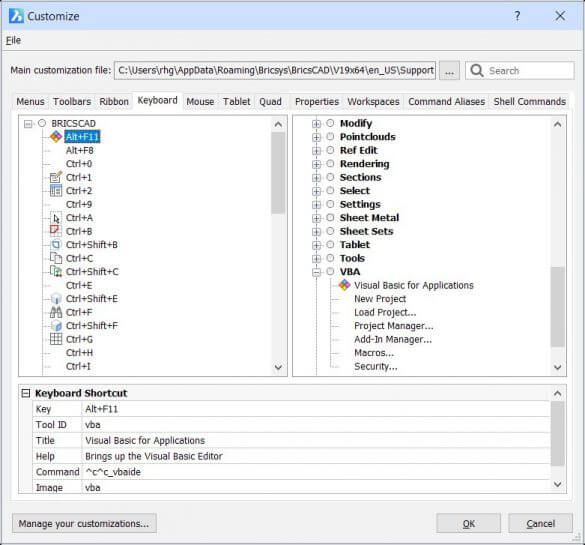The image size is (585, 545).
Task: Click the properties panel scrollbar down arrow
Action: point(557,485)
